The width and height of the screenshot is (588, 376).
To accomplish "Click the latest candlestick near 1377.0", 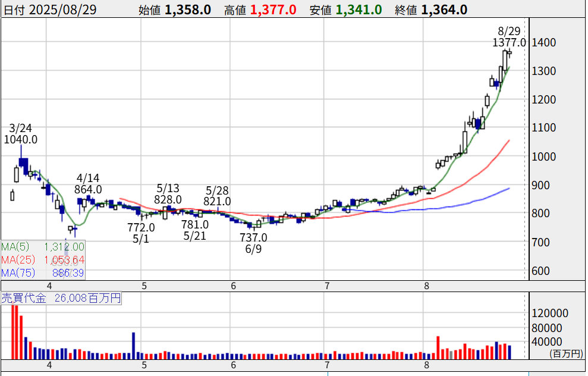I will tap(510, 53).
